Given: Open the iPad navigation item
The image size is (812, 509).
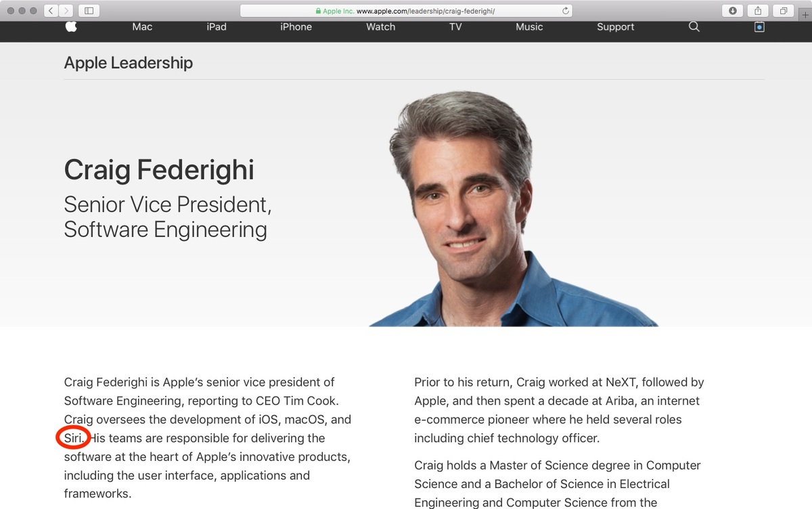Looking at the screenshot, I should click(x=217, y=27).
